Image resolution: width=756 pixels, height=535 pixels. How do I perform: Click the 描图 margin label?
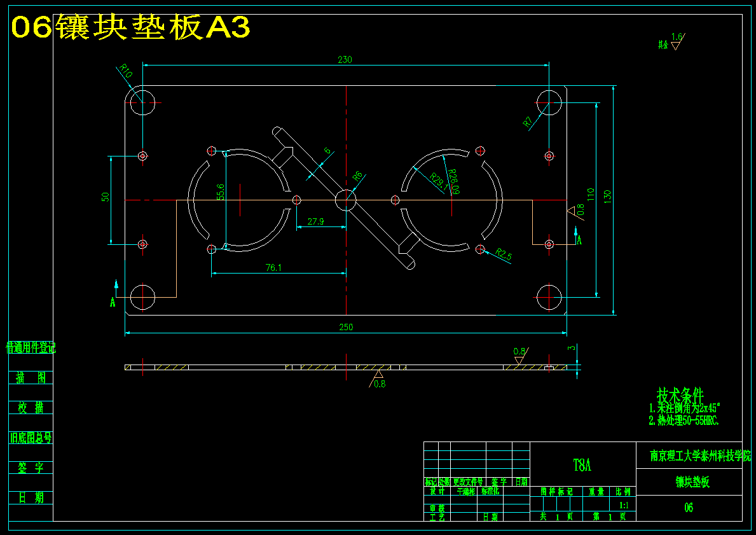tap(31, 378)
